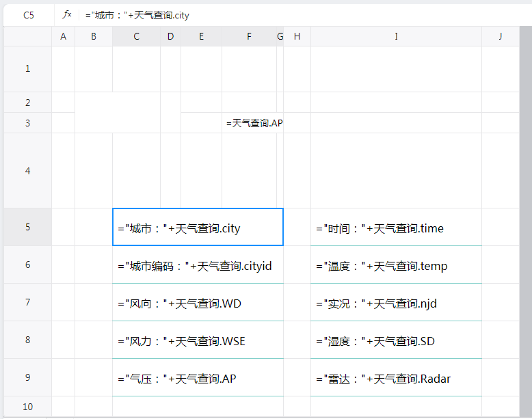The image size is (532, 419).
Task: Click column C header
Action: click(136, 37)
